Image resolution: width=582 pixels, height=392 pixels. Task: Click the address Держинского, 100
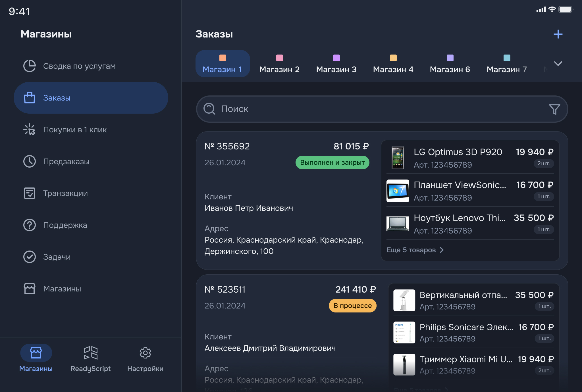click(x=239, y=251)
